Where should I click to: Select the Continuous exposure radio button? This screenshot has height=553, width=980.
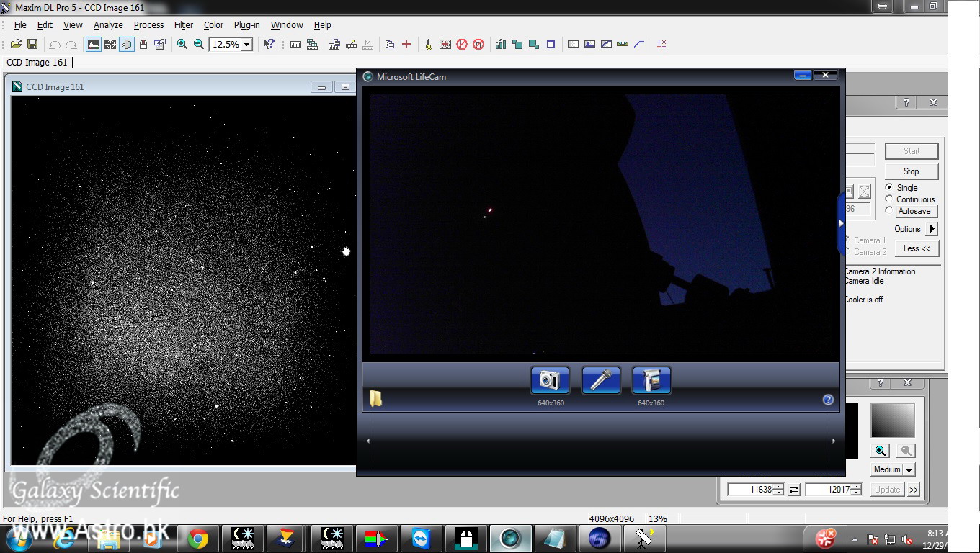click(889, 199)
